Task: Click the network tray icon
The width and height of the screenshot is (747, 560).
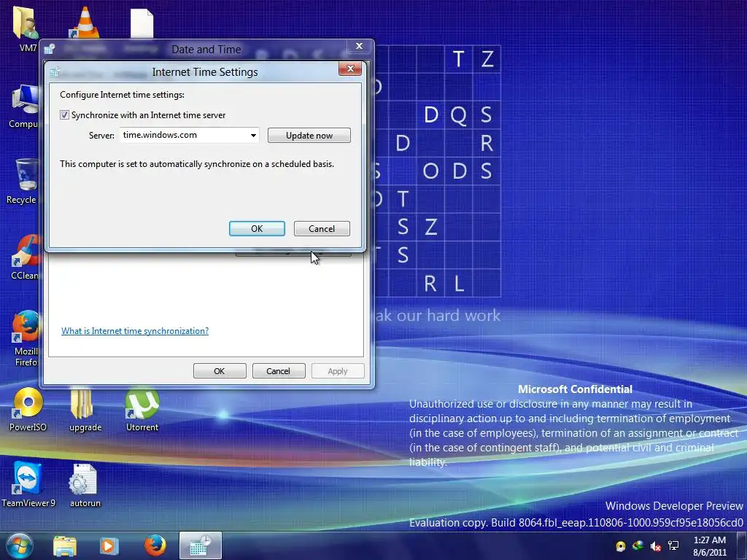Action: tap(673, 545)
